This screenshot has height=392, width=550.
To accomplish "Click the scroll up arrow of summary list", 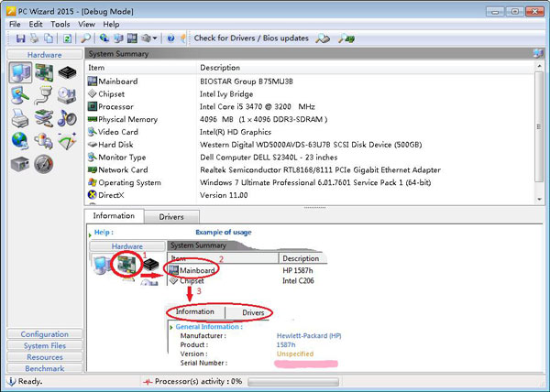I will (x=539, y=66).
